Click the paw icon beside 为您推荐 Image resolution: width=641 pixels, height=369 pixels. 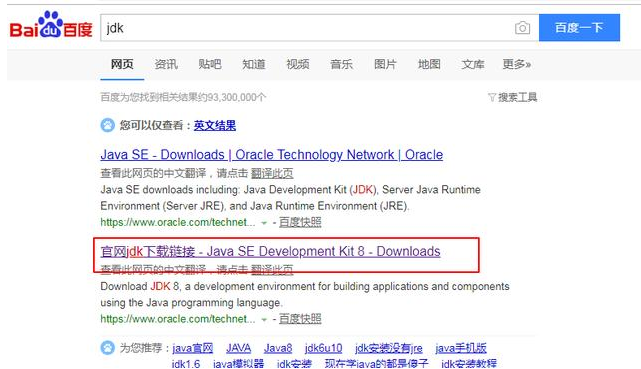pos(108,348)
